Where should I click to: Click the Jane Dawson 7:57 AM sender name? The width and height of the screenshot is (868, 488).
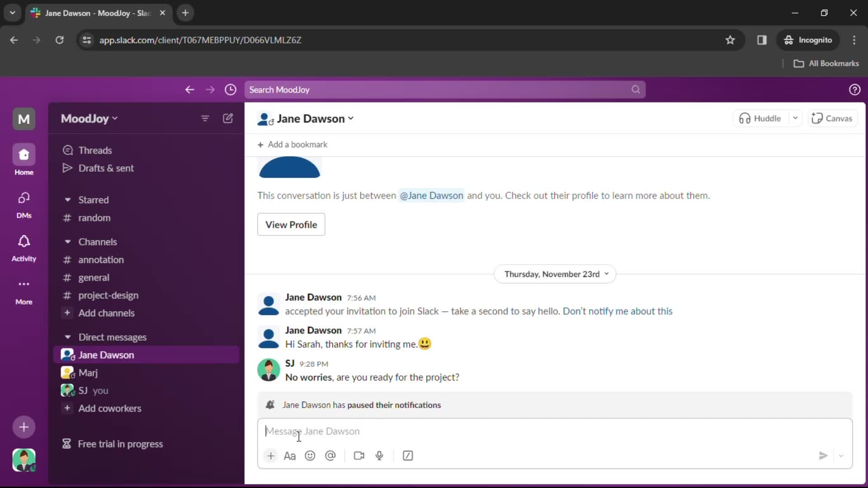tap(313, 330)
